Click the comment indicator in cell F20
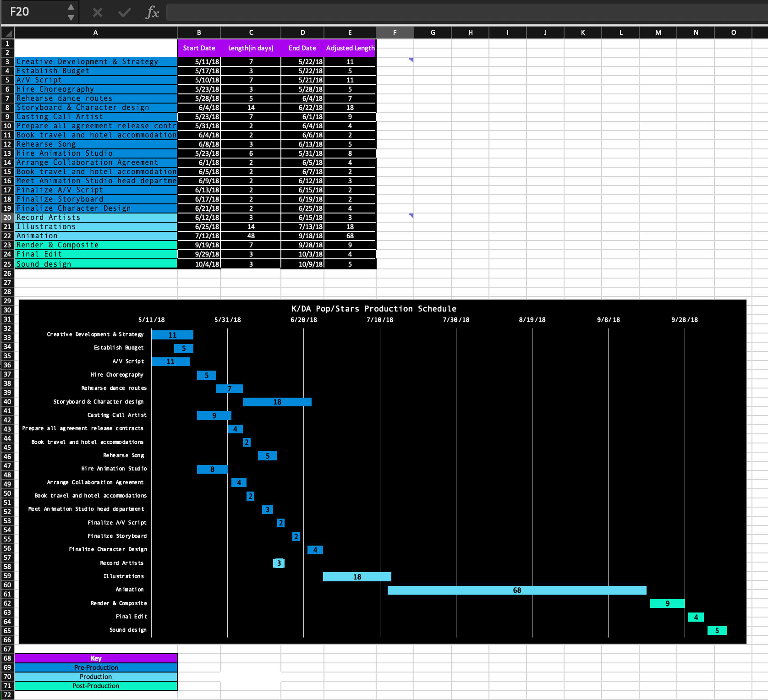The image size is (768, 700). tap(411, 215)
